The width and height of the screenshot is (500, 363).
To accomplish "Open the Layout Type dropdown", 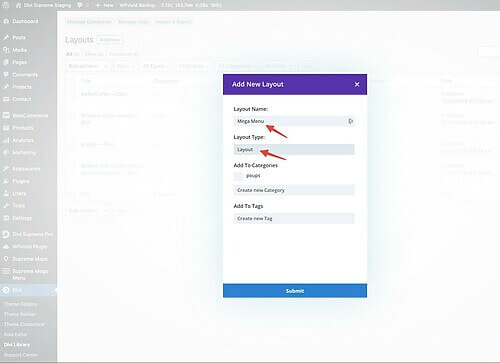I will [x=294, y=149].
